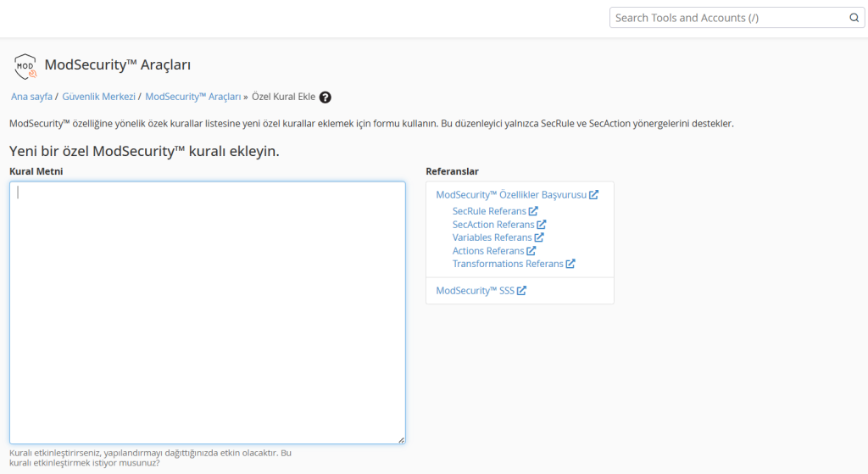Click external link icon beside Variables Referans
868x474 pixels.
click(539, 237)
